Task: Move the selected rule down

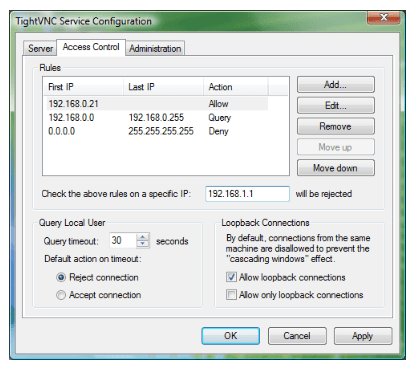Action: (336, 168)
